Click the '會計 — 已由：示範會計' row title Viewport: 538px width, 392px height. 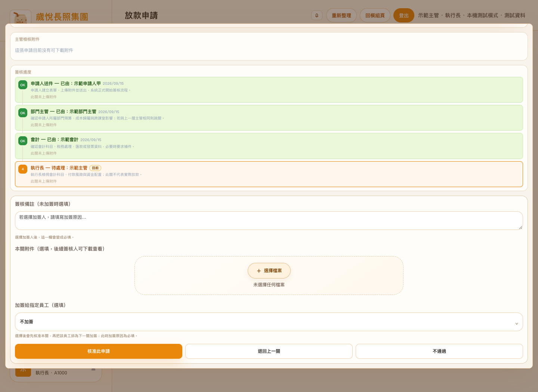[x=55, y=140]
